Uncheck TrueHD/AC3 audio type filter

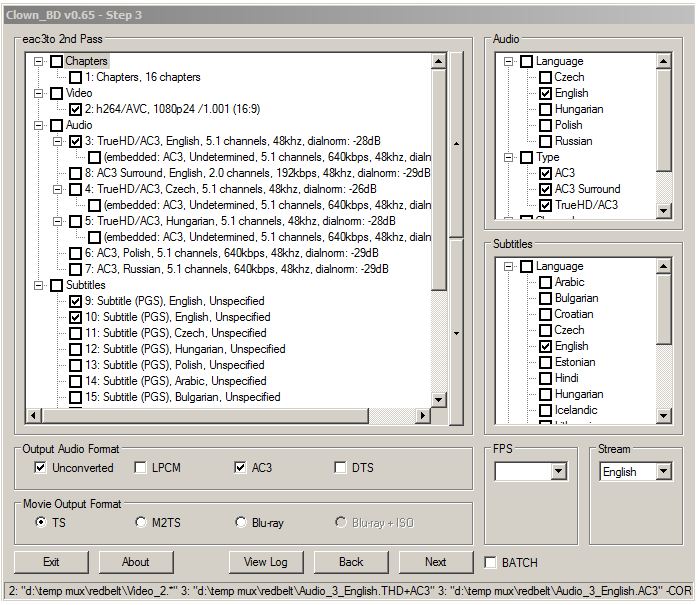[x=545, y=206]
